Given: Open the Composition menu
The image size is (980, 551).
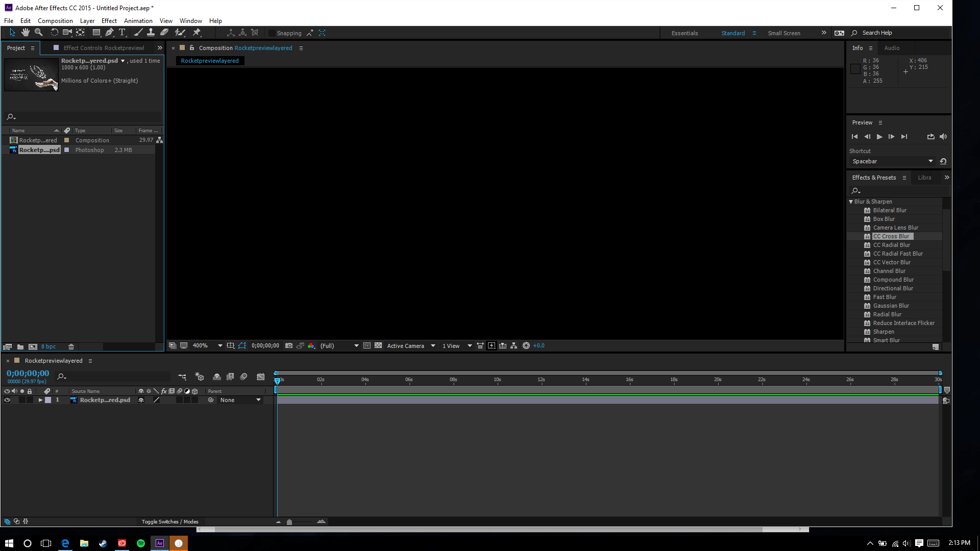Looking at the screenshot, I should click(55, 20).
